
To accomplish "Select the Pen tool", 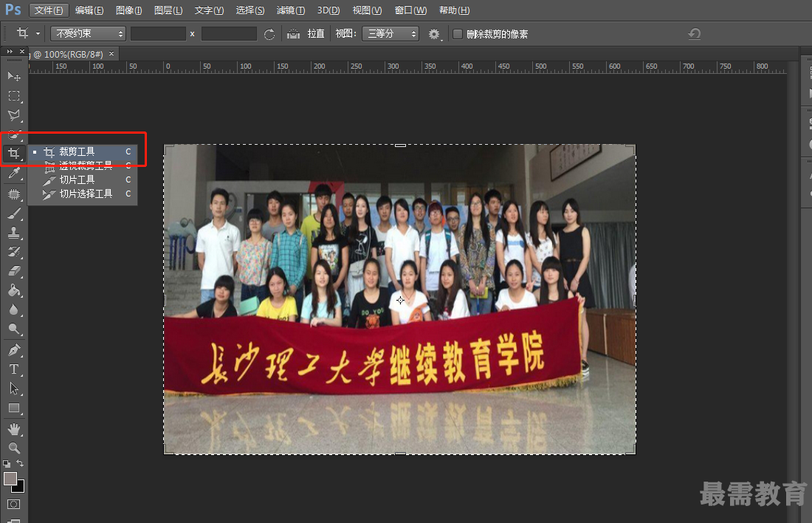I will (14, 350).
